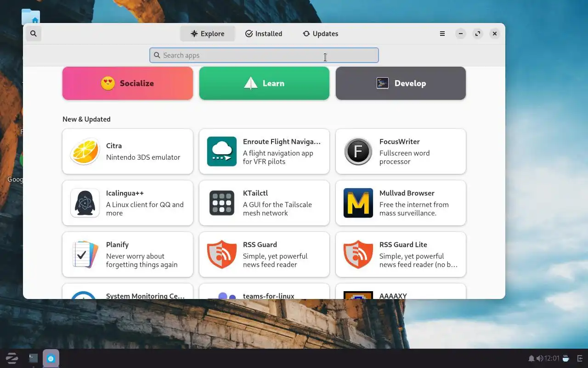Click the coffee cup tray icon
Image resolution: width=588 pixels, height=368 pixels.
tap(566, 358)
